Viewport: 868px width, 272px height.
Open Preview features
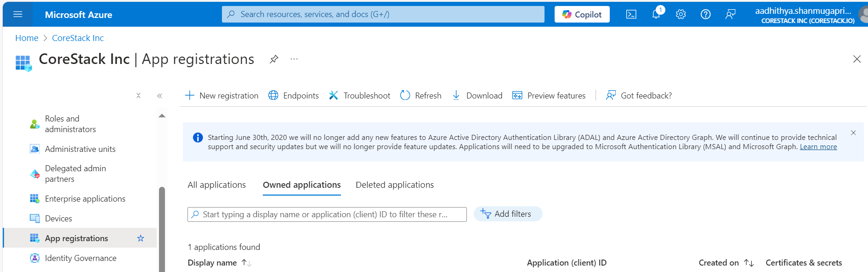549,96
